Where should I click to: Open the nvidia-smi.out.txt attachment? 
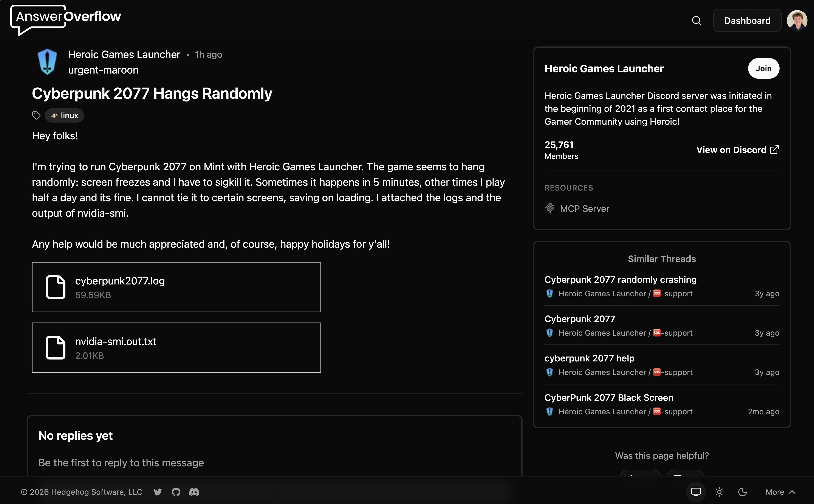point(176,348)
